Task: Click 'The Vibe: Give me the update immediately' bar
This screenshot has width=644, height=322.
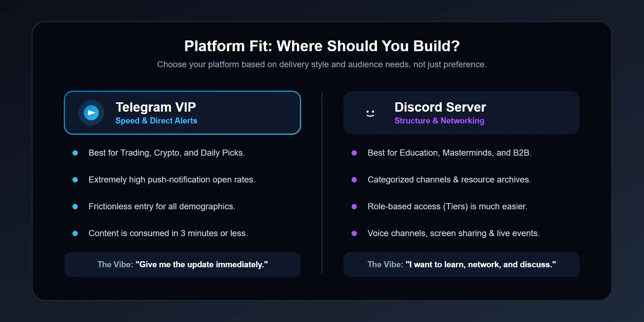Action: (x=182, y=264)
